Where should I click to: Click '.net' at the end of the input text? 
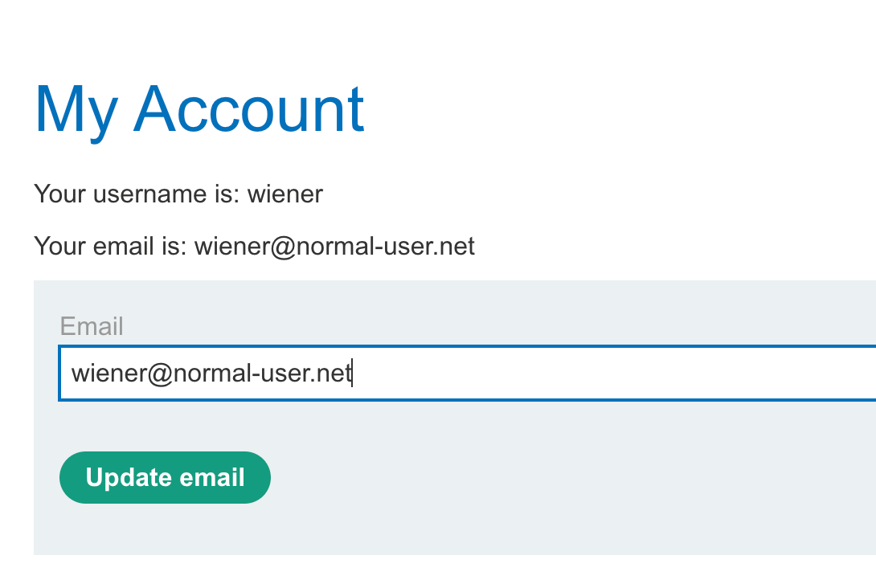point(337,374)
